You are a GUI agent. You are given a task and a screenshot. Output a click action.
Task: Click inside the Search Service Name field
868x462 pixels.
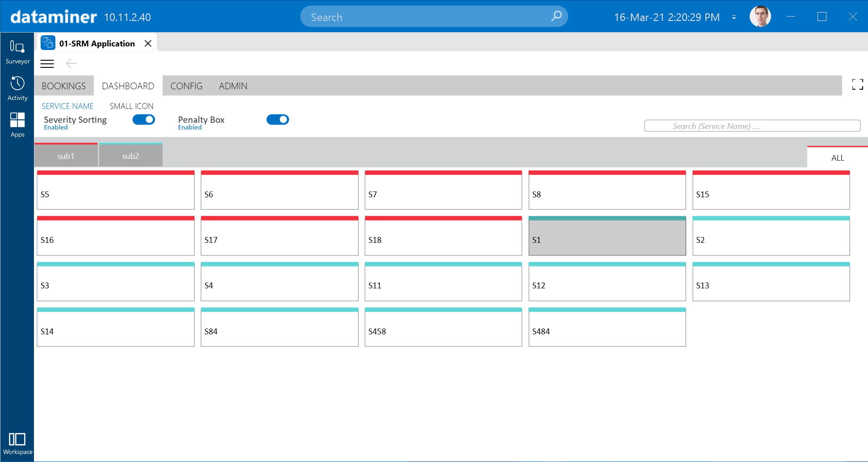tap(752, 125)
